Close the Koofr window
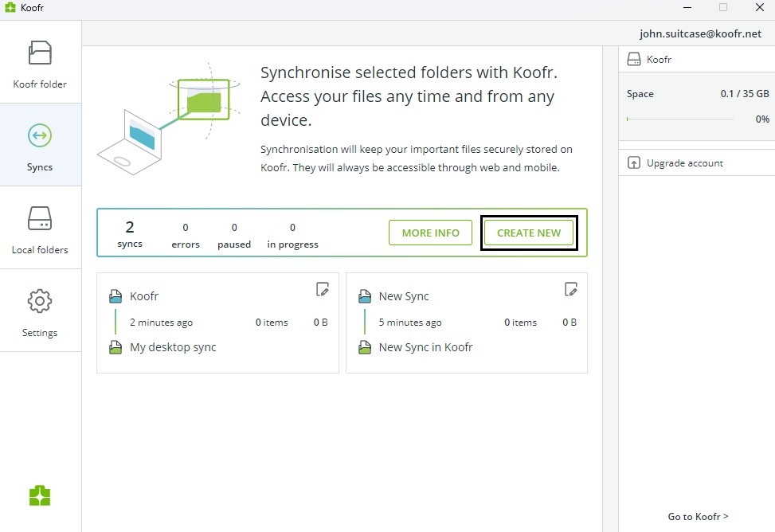 click(x=760, y=7)
